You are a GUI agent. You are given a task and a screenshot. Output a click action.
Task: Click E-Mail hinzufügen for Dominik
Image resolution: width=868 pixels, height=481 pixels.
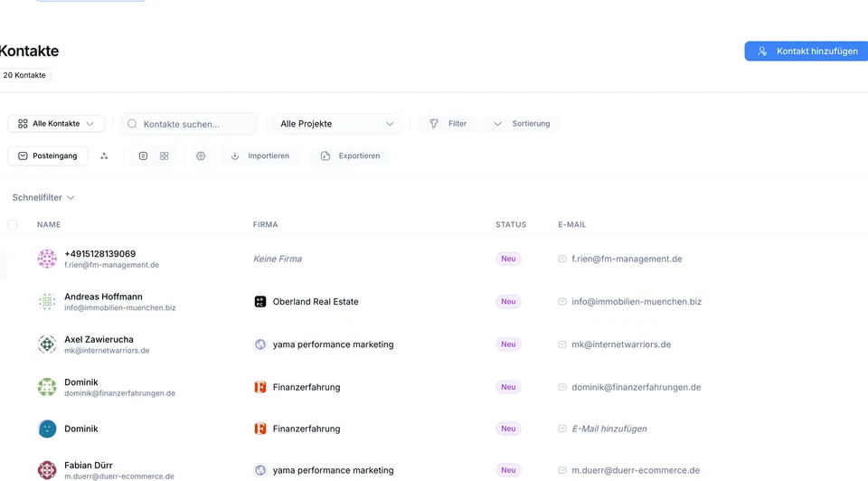[609, 429]
